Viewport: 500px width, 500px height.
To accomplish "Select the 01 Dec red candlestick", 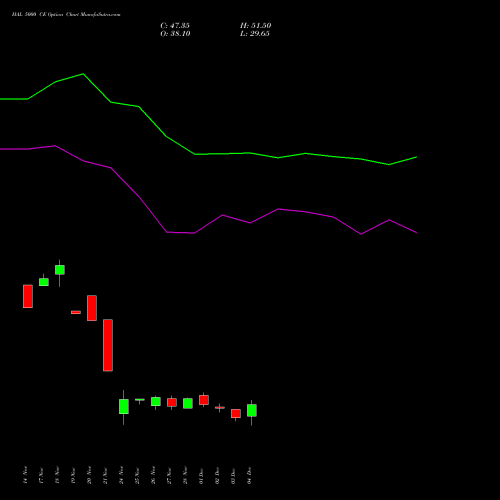I will click(x=204, y=400).
